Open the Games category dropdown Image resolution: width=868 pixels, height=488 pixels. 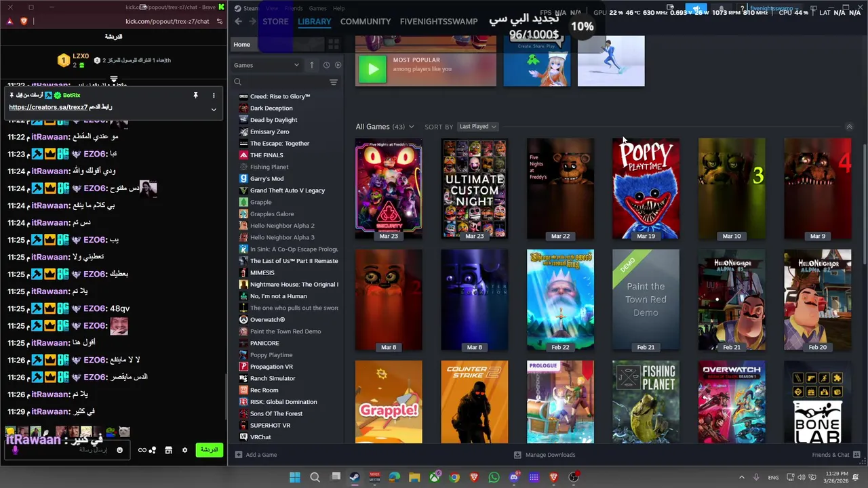[x=267, y=65]
